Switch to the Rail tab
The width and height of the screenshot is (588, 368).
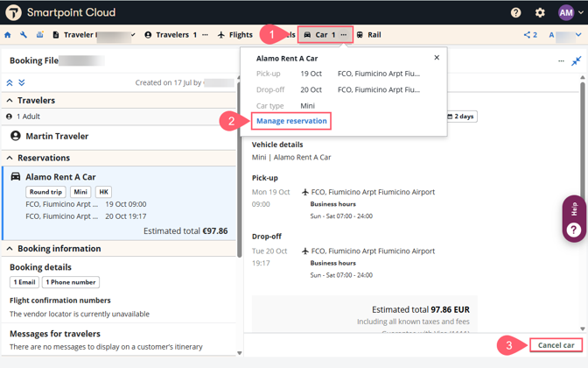click(x=368, y=35)
